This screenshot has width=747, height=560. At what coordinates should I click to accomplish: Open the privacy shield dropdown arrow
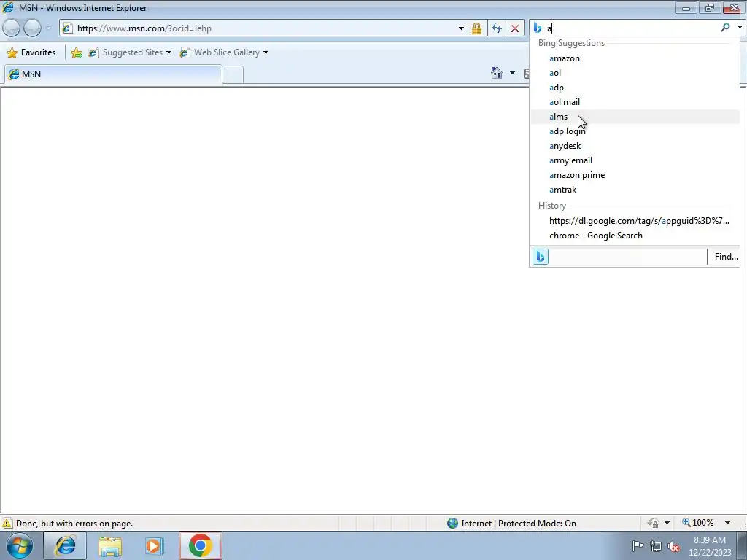tap(667, 523)
